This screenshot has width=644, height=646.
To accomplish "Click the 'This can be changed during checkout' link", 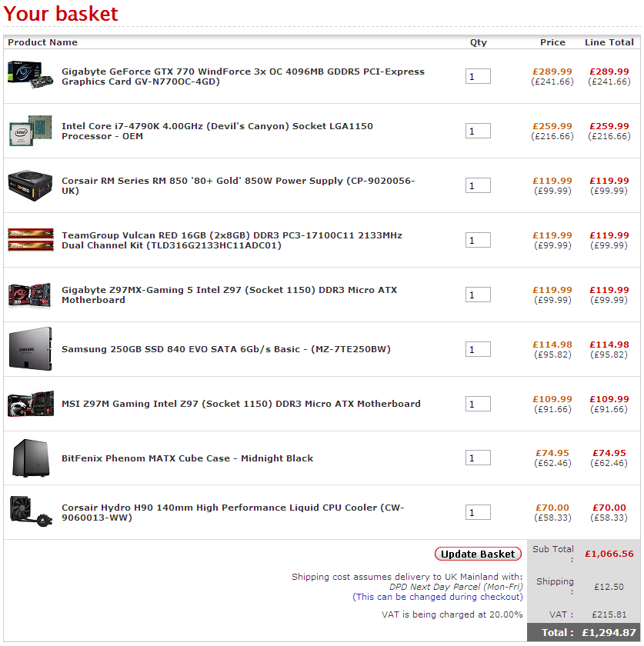I will tap(438, 597).
